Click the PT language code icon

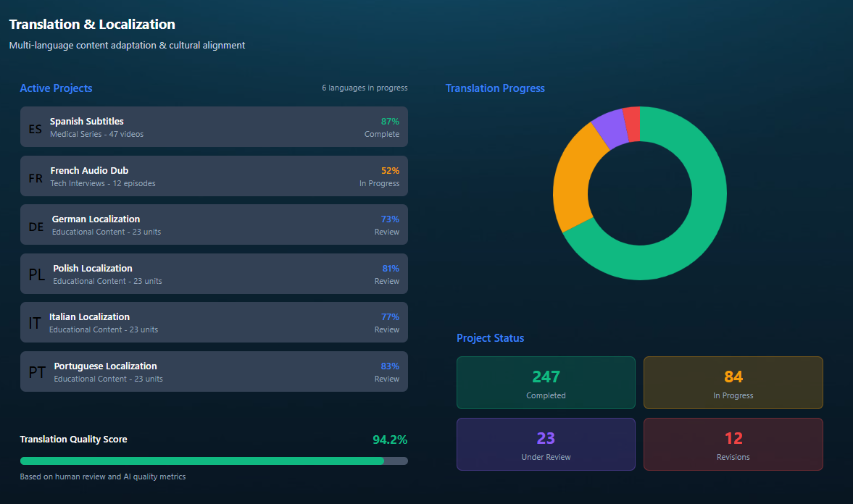coord(37,373)
